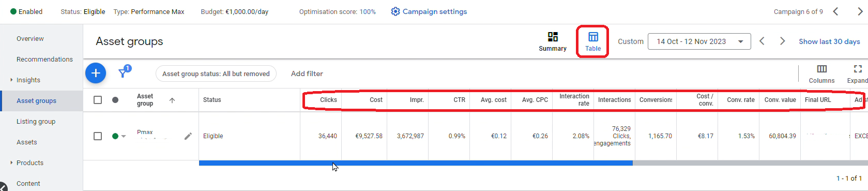Click the blue horizontal scrollbar thumb

(x=416, y=163)
